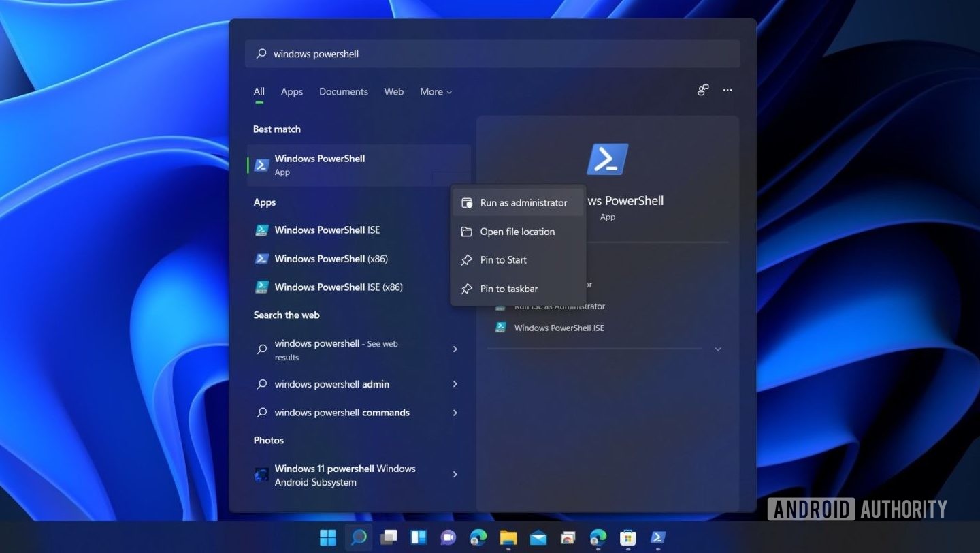The image size is (980, 553).
Task: Open File Explorer from the taskbar
Action: 508,537
